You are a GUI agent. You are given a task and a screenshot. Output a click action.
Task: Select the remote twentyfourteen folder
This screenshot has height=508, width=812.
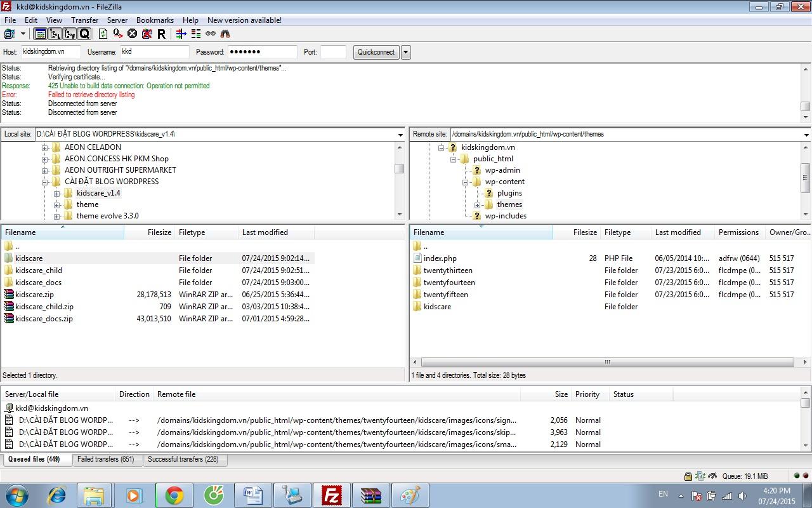click(x=449, y=283)
